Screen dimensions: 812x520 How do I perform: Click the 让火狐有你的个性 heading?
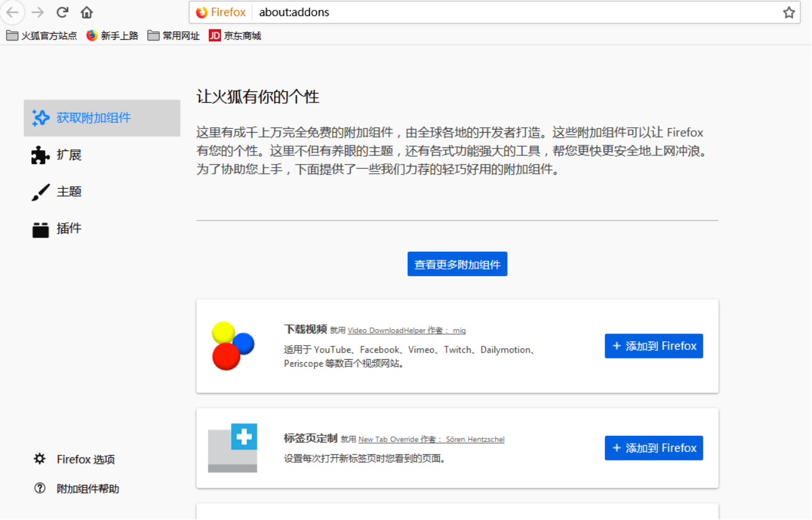[x=258, y=97]
